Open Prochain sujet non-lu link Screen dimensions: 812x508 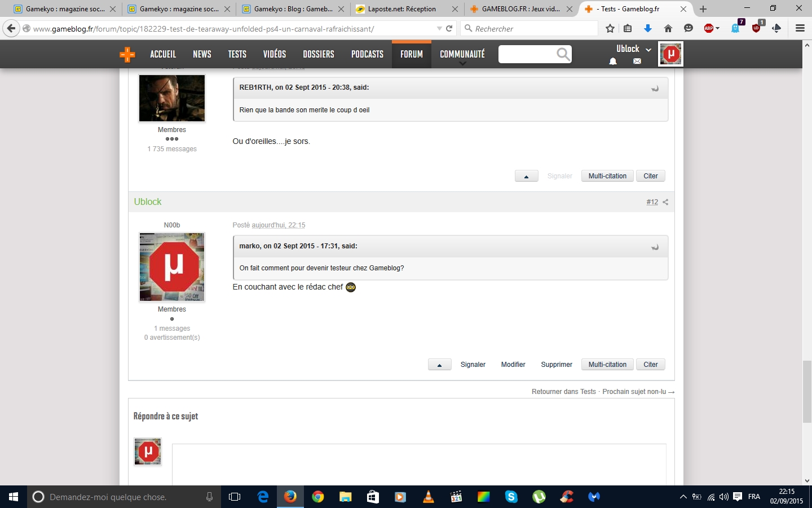point(638,392)
